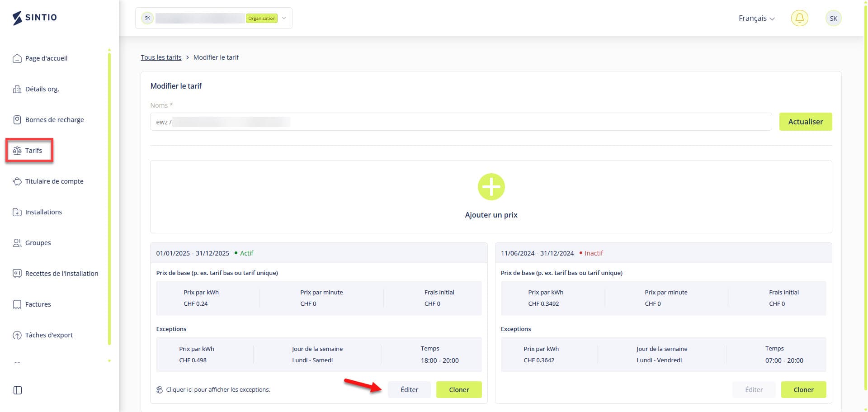Click the SK user avatar
This screenshot has height=412, width=868.
pos(833,19)
